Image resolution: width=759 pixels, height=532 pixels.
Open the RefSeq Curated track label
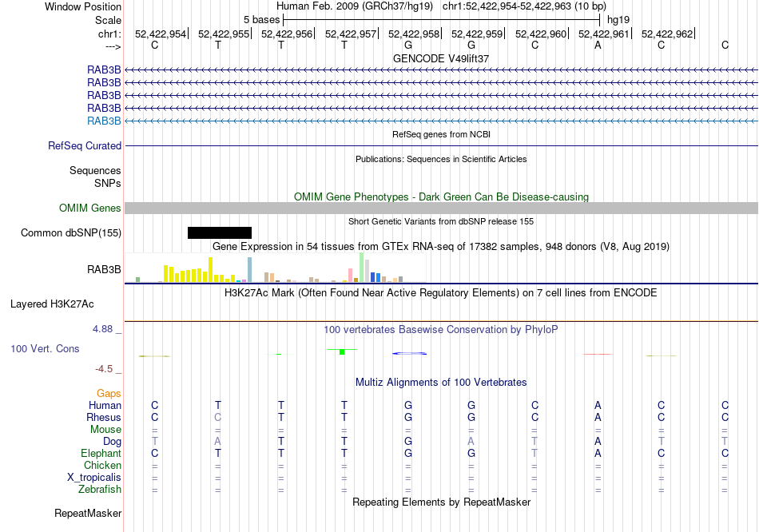click(x=85, y=145)
